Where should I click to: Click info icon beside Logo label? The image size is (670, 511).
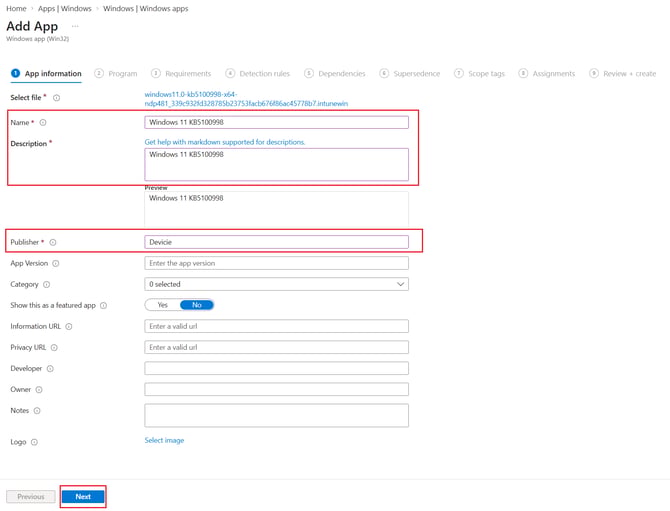point(34,442)
